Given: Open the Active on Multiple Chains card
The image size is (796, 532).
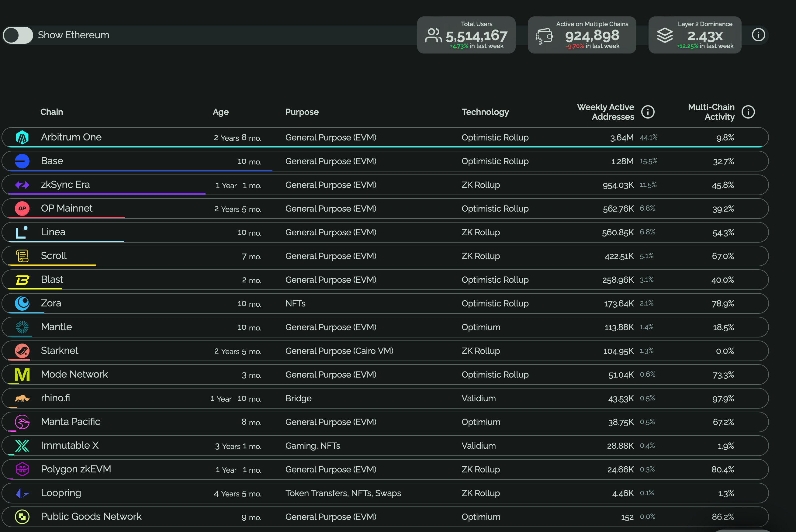Looking at the screenshot, I should (x=582, y=35).
